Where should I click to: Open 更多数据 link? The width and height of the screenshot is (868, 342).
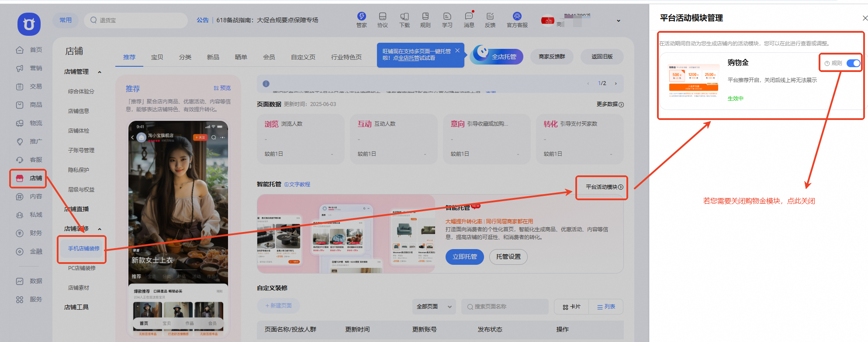[x=610, y=104]
